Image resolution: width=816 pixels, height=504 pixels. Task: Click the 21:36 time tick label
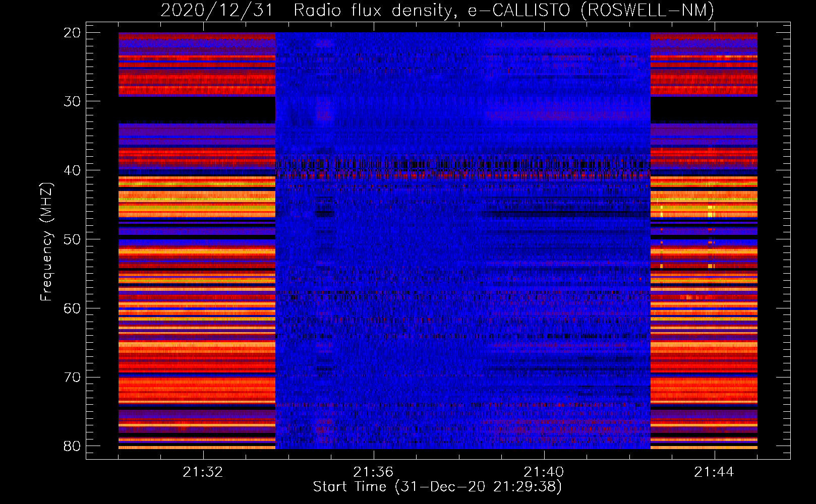(x=373, y=472)
